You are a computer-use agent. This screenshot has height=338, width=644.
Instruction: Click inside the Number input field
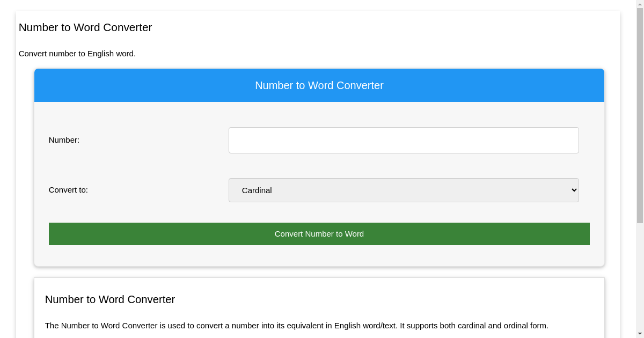click(404, 140)
